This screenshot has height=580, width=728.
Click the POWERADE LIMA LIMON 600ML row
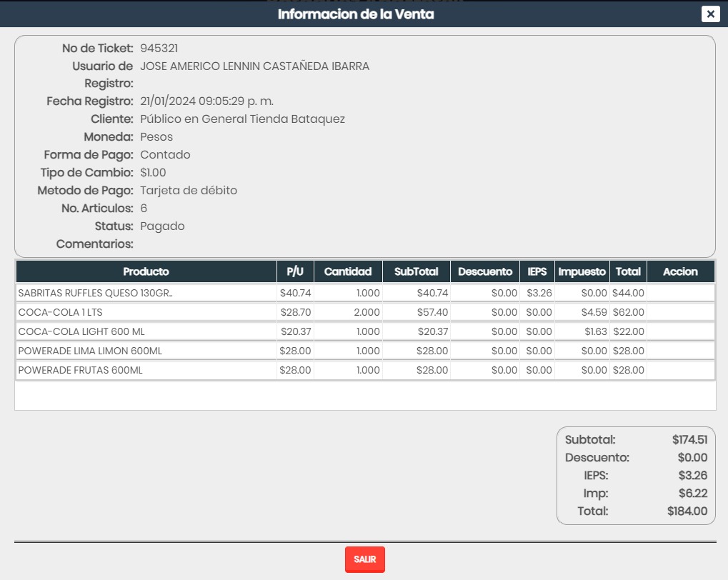pyautogui.click(x=90, y=351)
